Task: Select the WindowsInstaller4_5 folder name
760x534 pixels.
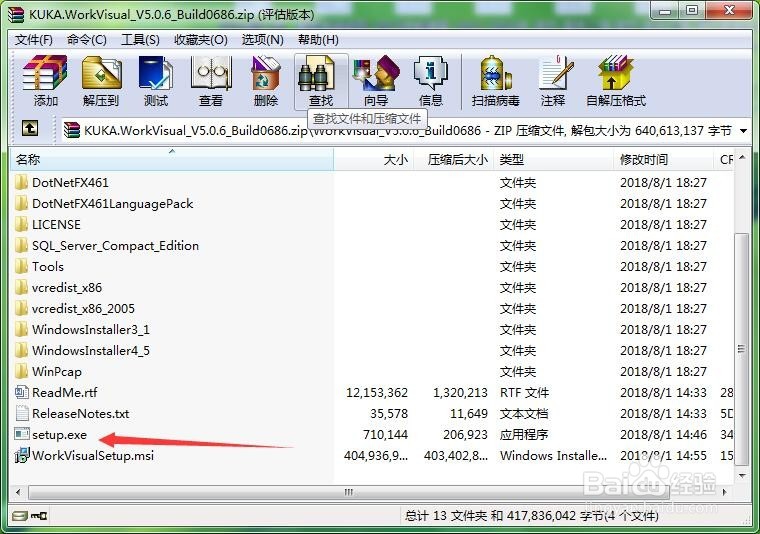Action: click(x=91, y=350)
